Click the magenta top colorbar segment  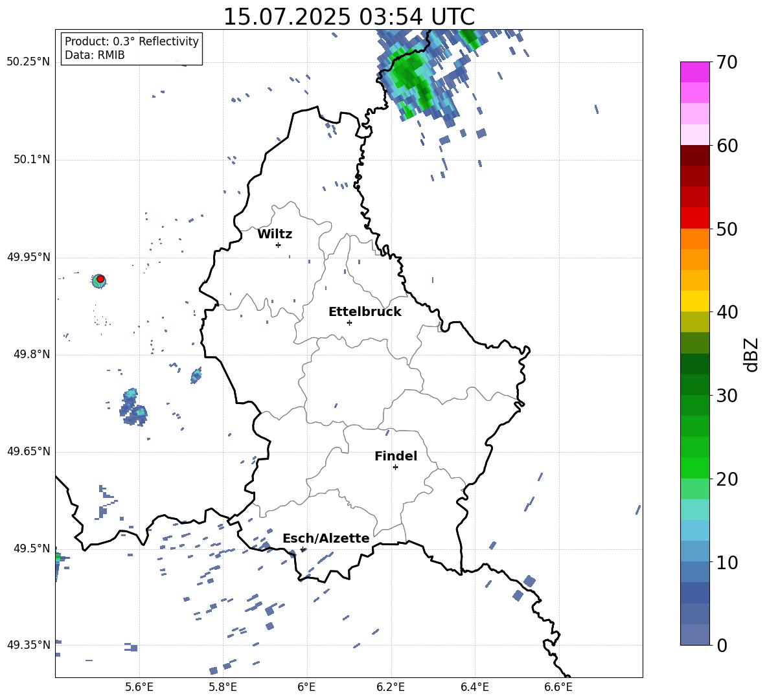(x=694, y=73)
